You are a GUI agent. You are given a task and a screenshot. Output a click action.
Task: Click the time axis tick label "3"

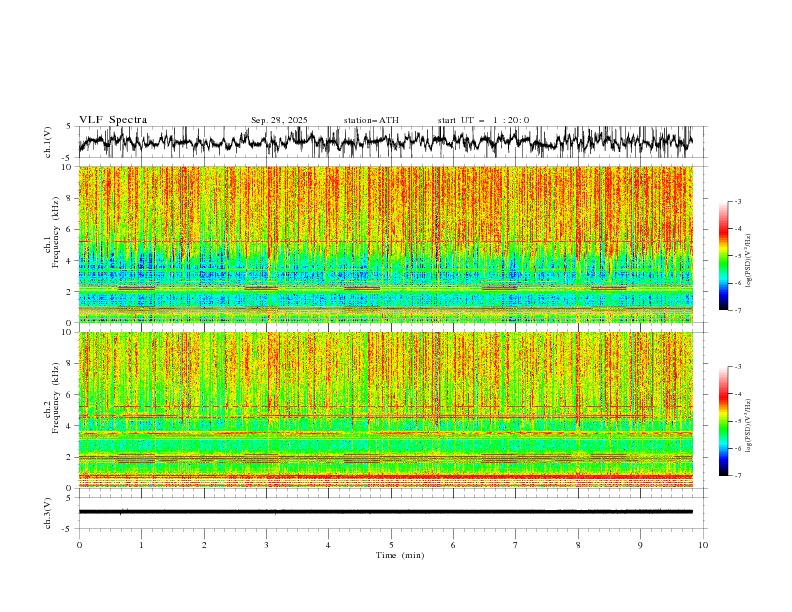click(x=266, y=545)
